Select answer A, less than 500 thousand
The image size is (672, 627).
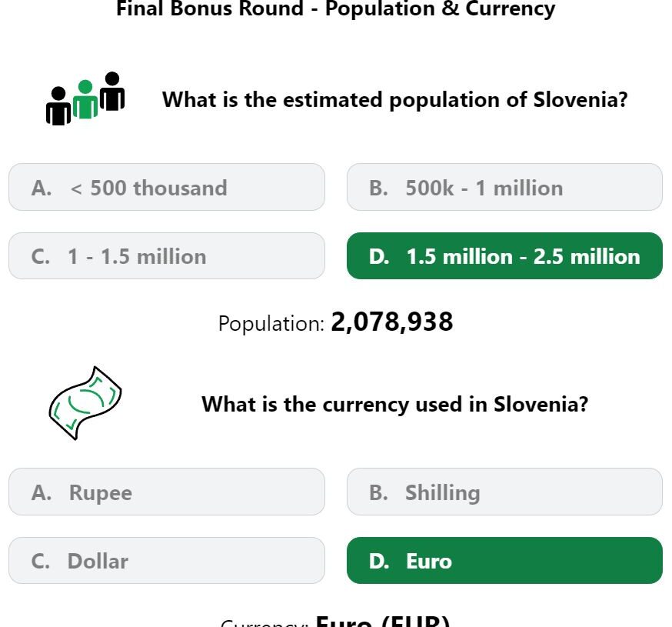[167, 187]
